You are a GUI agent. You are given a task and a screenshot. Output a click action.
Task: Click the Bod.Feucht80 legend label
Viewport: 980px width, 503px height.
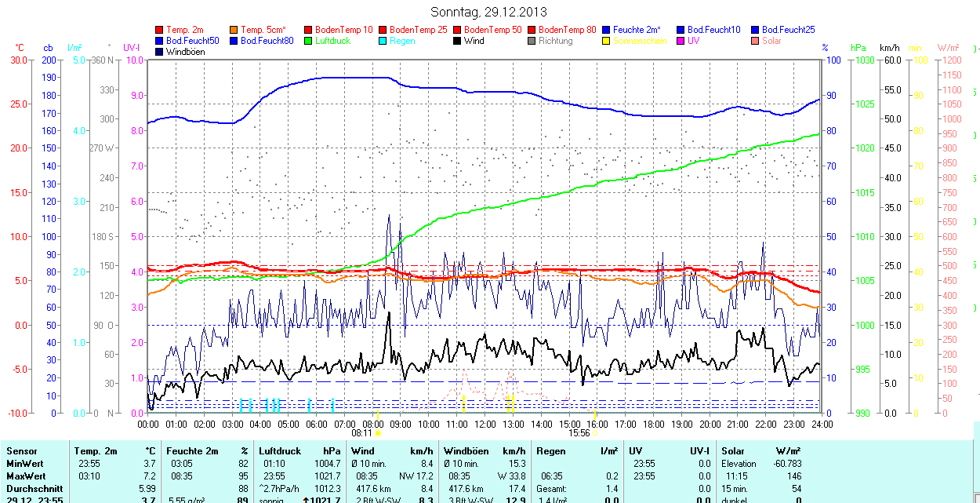coord(267,41)
